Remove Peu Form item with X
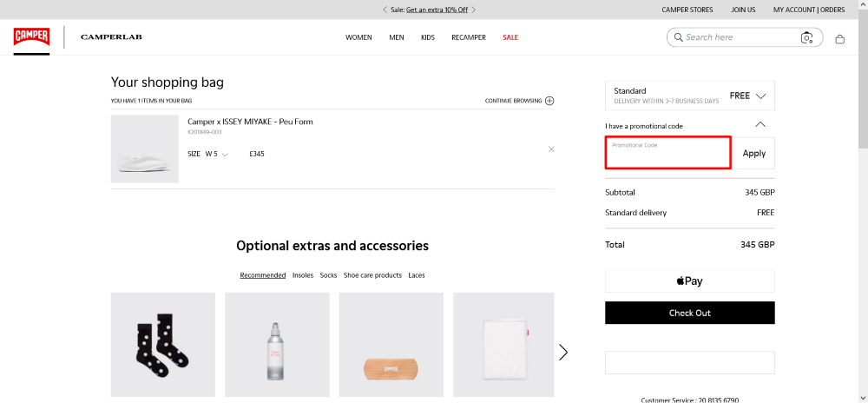The height and width of the screenshot is (403, 868). pos(551,149)
